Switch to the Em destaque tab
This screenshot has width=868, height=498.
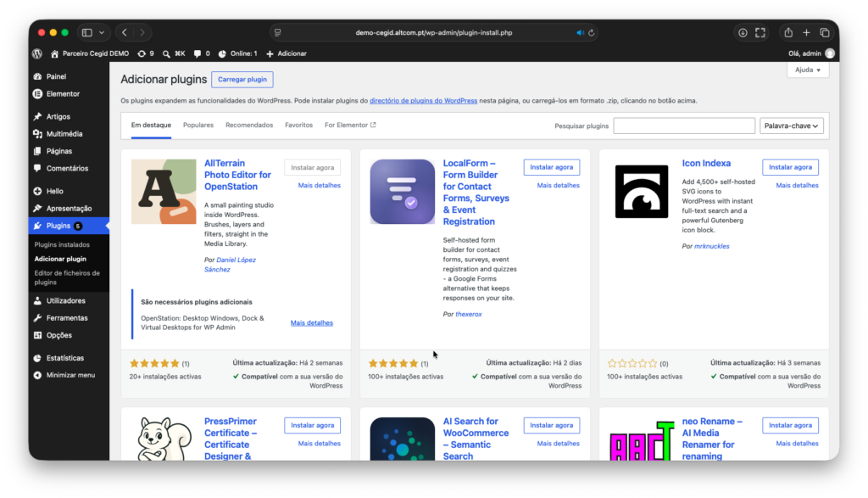pos(151,126)
